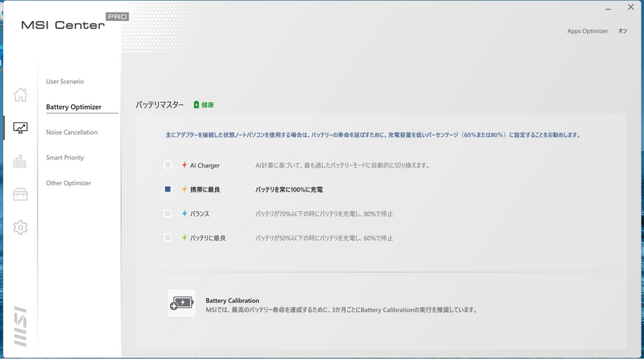Toggle the 携帯に最良 checkbox
Image resolution: width=644 pixels, height=359 pixels.
coord(168,189)
